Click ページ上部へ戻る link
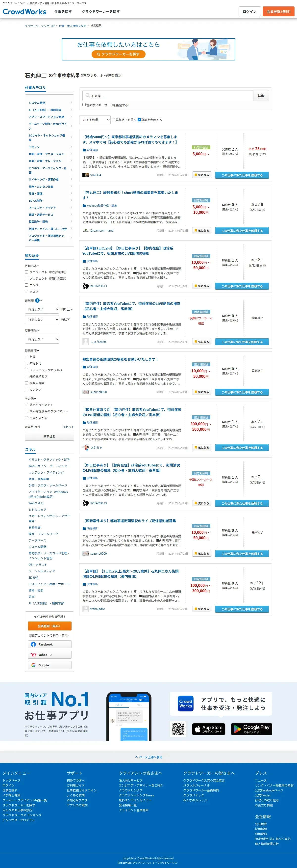 click(148, 757)
